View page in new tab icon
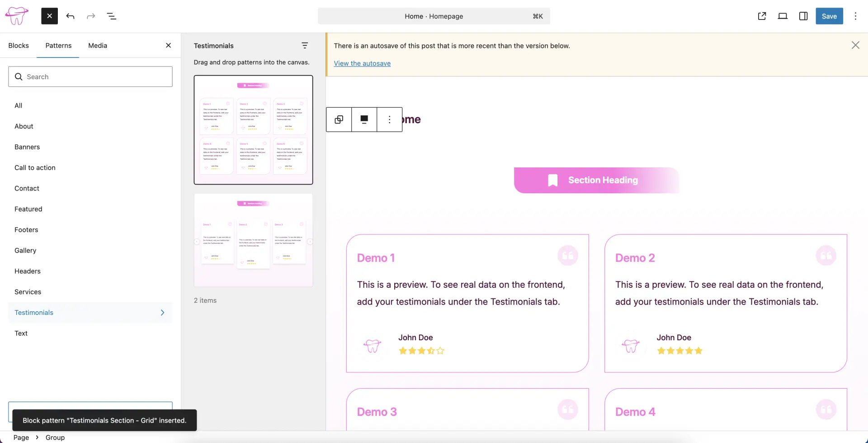 [762, 16]
